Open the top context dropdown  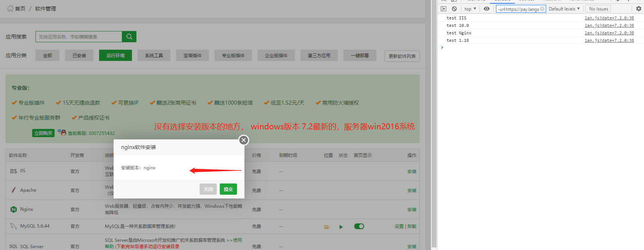tap(470, 9)
